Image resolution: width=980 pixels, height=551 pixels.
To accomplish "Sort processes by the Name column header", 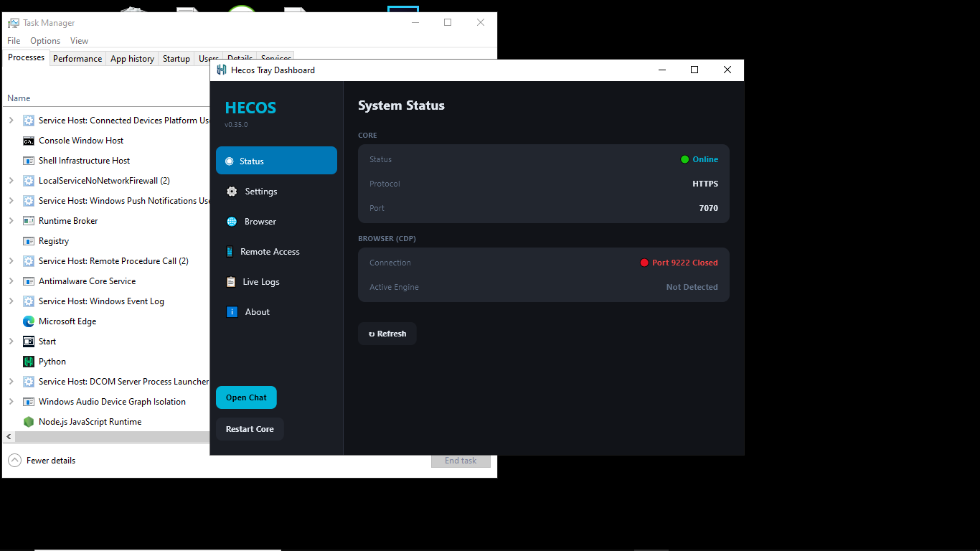I will 19,98.
